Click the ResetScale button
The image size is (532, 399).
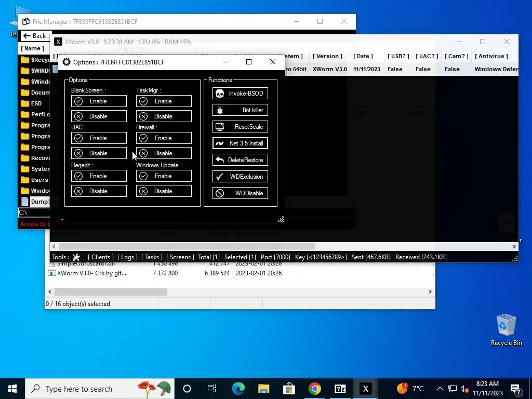point(240,127)
